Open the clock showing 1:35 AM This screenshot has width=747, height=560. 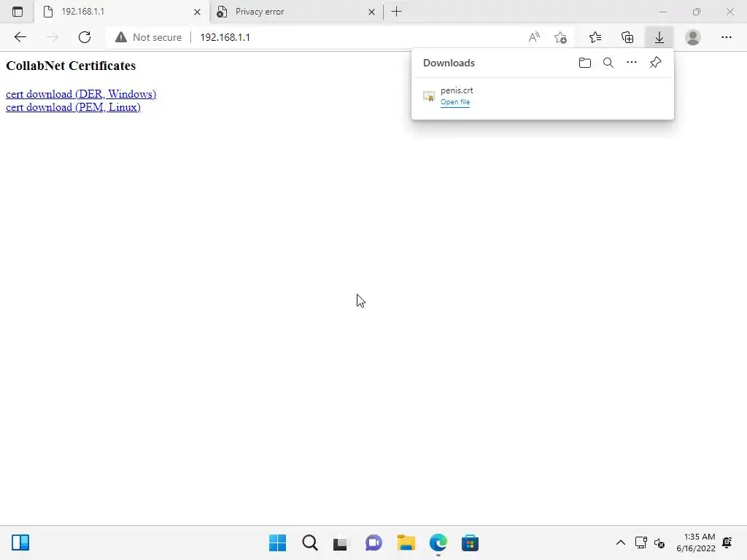[695, 542]
